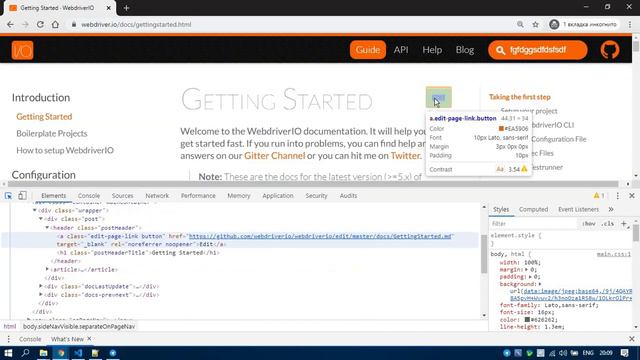Open the DevTools drawer three-dot menu
Viewport: 640px width, 360px height.
[9, 339]
